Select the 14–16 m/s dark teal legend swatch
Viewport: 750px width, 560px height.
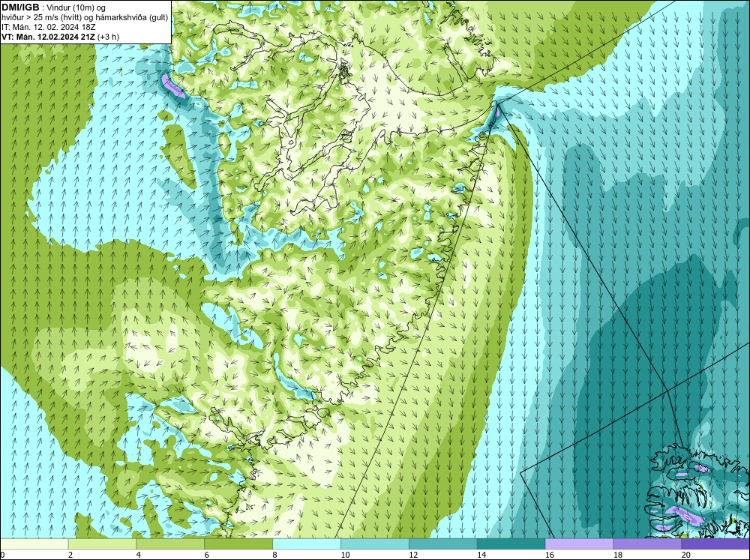tap(511, 544)
